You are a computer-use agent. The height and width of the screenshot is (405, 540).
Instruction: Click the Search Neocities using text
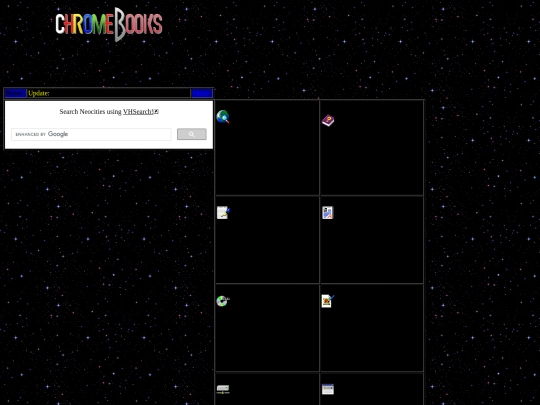click(90, 112)
